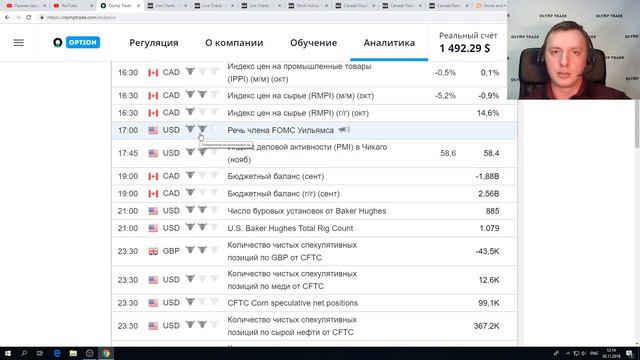Click second bull icon in Baker Hughes Rig Count row
This screenshot has height=360, width=640.
point(202,227)
